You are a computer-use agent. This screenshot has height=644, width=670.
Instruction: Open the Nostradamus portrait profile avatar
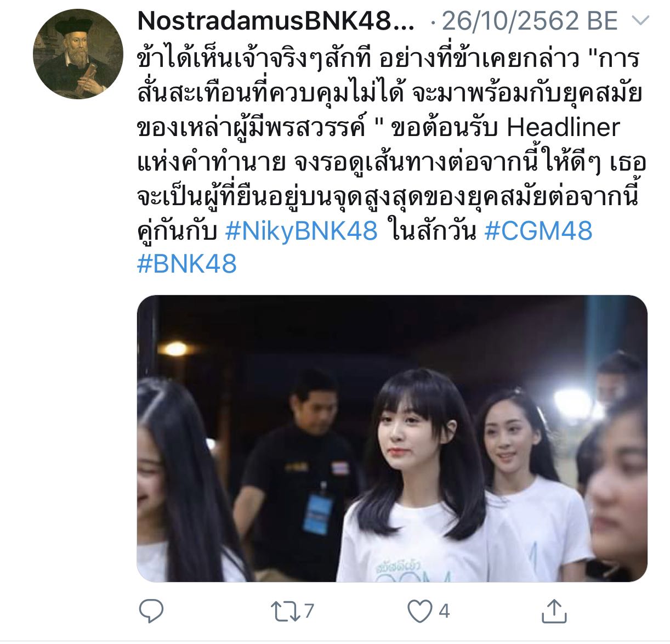[78, 54]
